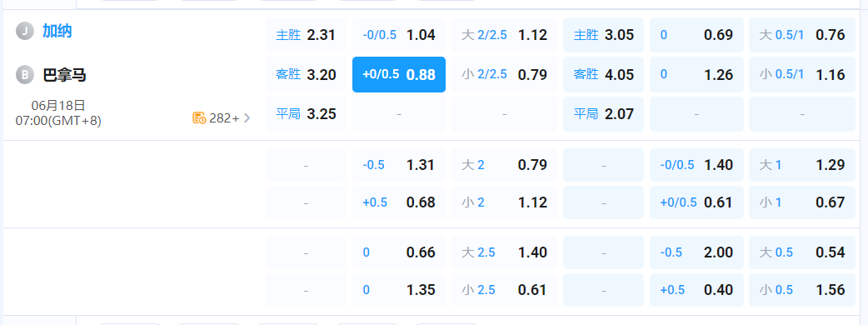Choose 小 0.5 at 1.56
The height and width of the screenshot is (325, 868).
pyautogui.click(x=802, y=290)
